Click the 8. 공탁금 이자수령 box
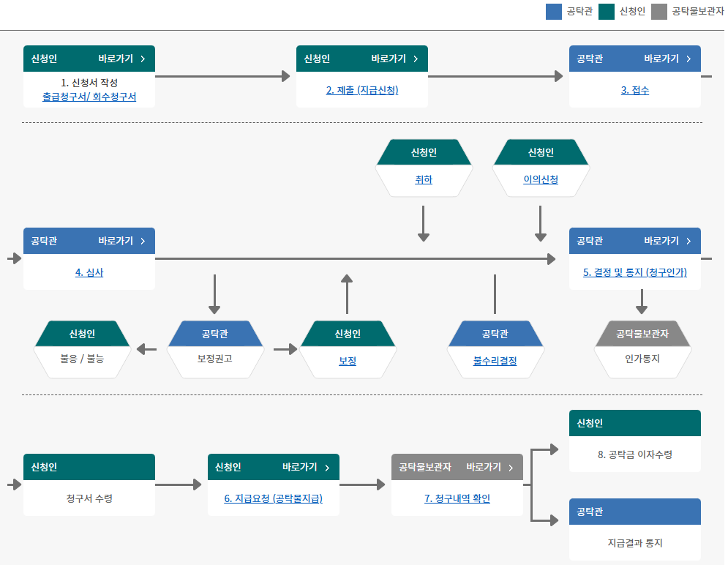The width and height of the screenshot is (728, 565). 634,454
